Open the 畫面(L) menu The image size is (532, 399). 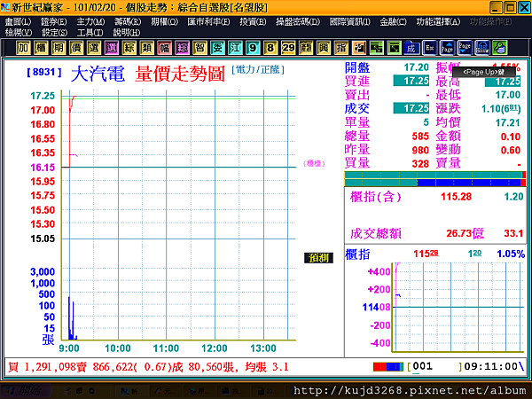(18, 22)
